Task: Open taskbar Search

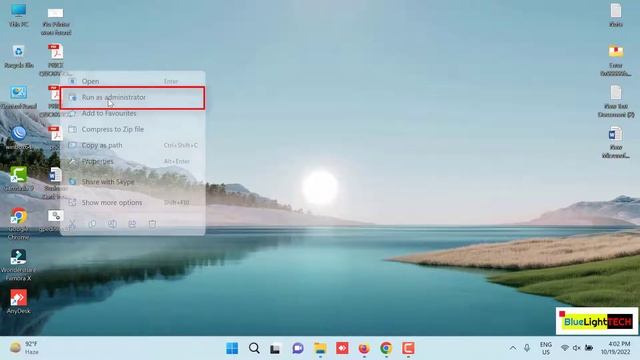Action: pyautogui.click(x=254, y=348)
